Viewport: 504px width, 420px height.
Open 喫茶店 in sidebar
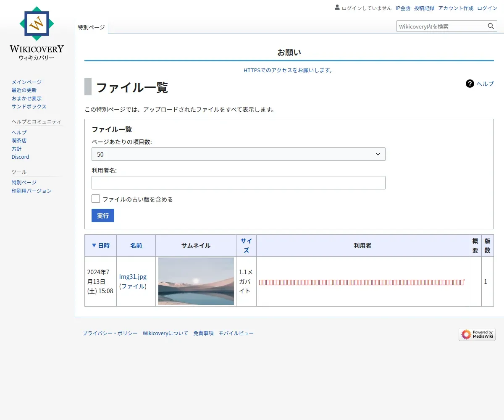point(19,140)
